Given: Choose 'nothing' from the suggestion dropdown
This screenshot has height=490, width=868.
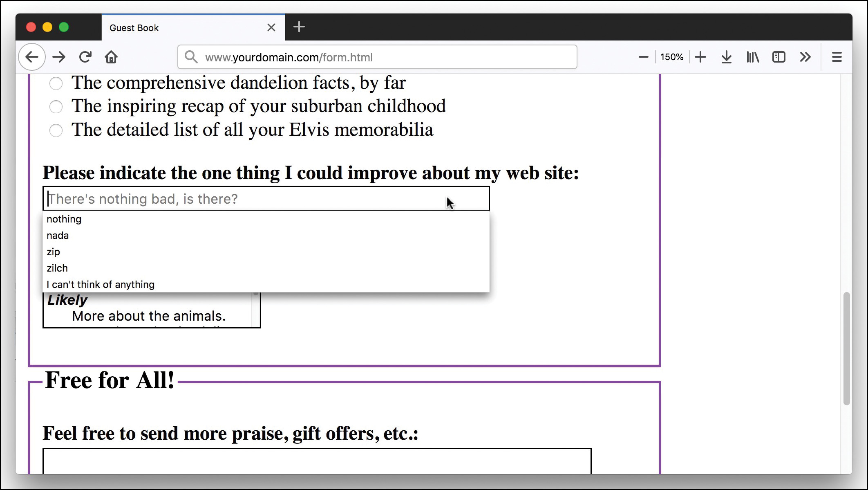Looking at the screenshot, I should 64,219.
